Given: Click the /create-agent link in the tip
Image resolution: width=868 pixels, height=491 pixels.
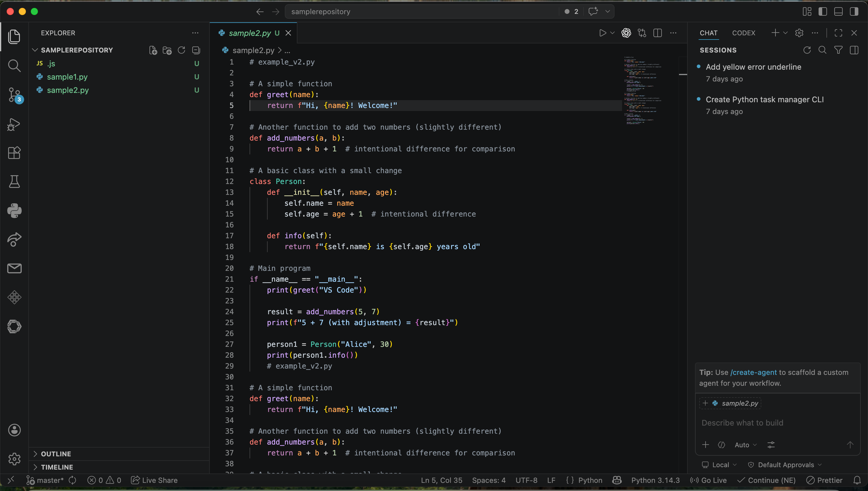Looking at the screenshot, I should click(753, 372).
